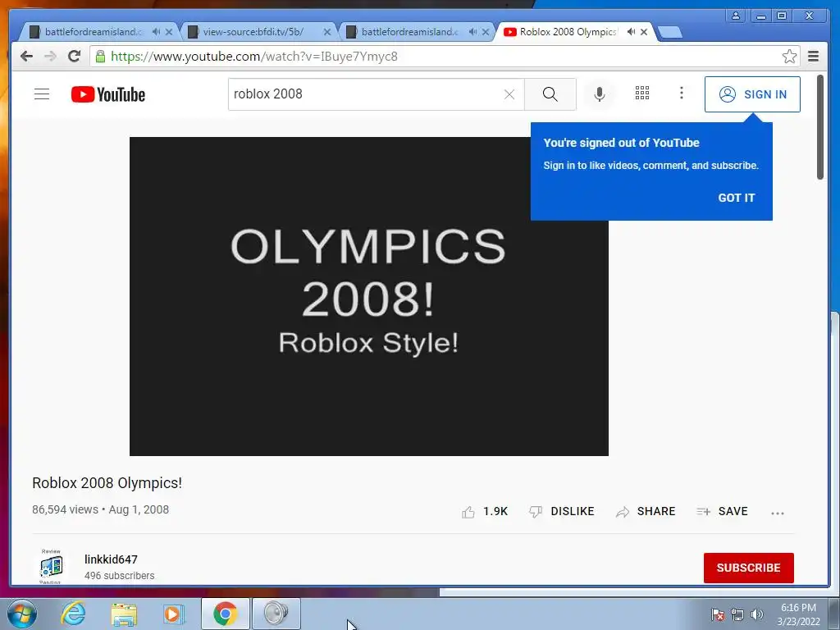The height and width of the screenshot is (630, 840).
Task: Mute audio on first battlefordreamisland tab
Action: [156, 32]
